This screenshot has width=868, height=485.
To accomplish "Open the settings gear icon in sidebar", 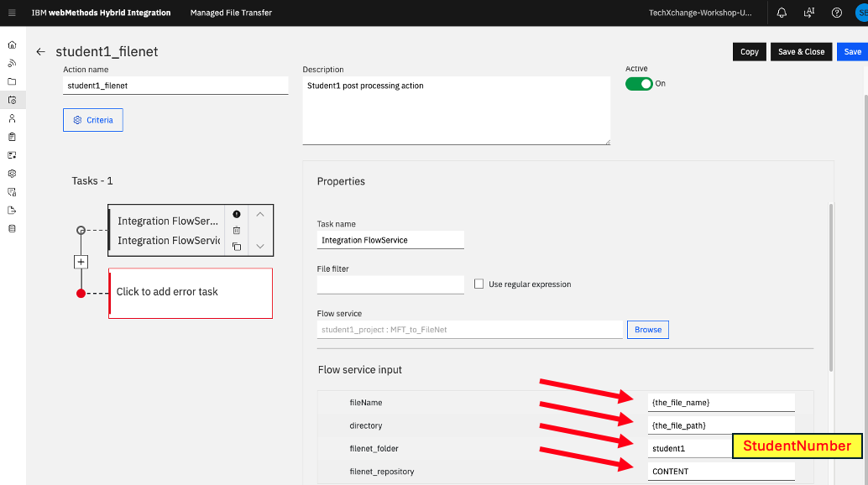I will pyautogui.click(x=13, y=174).
